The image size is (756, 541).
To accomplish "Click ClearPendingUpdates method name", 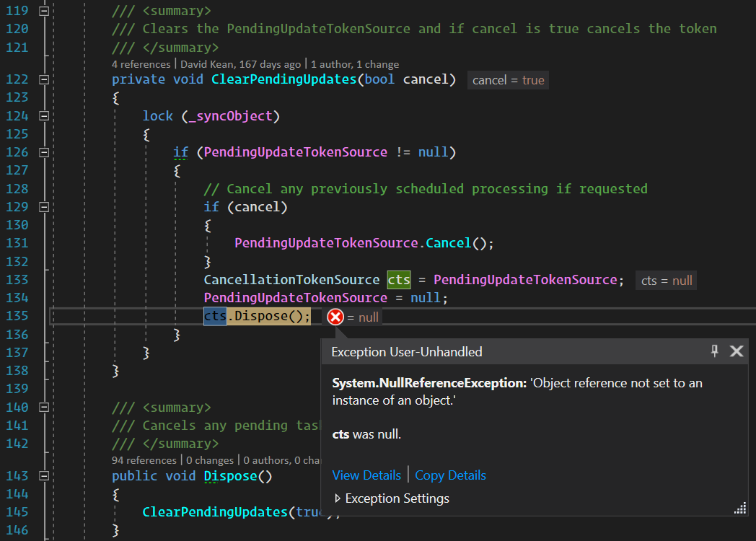I will tap(284, 79).
